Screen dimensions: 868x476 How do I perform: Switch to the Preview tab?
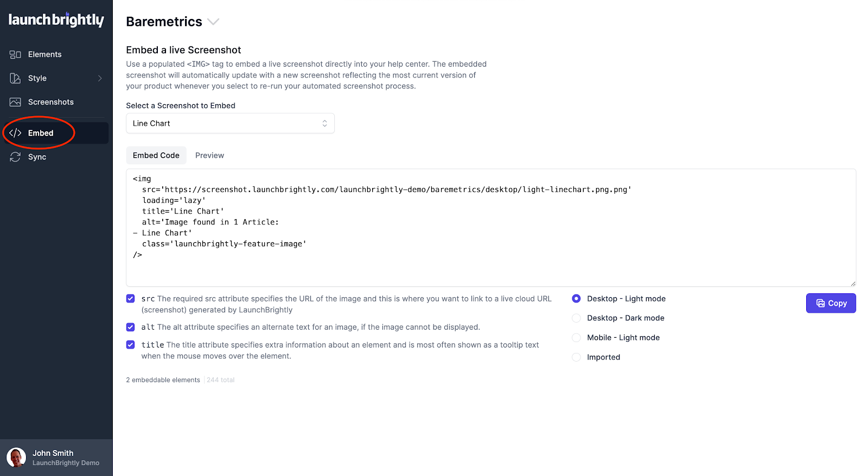(209, 155)
